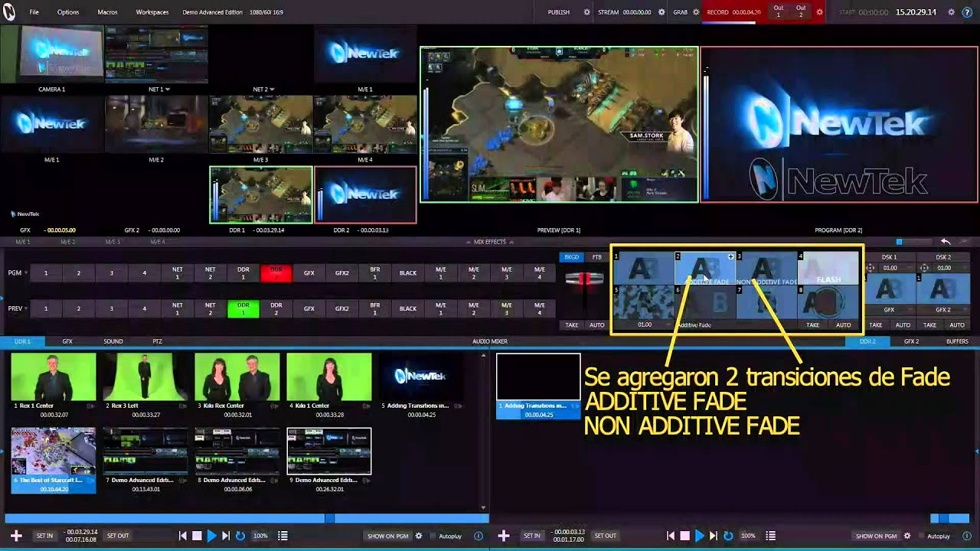Toggle DDR 2 Autoplay checkbox

coord(921,536)
